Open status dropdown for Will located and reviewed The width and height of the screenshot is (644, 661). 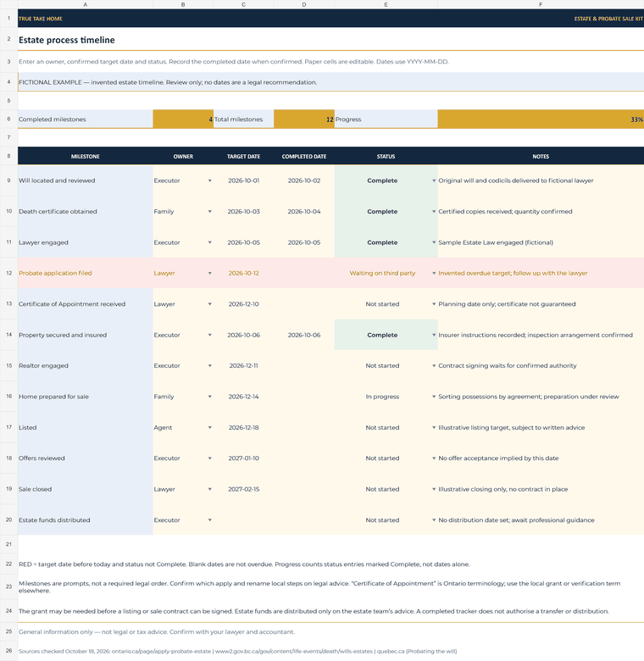[434, 181]
